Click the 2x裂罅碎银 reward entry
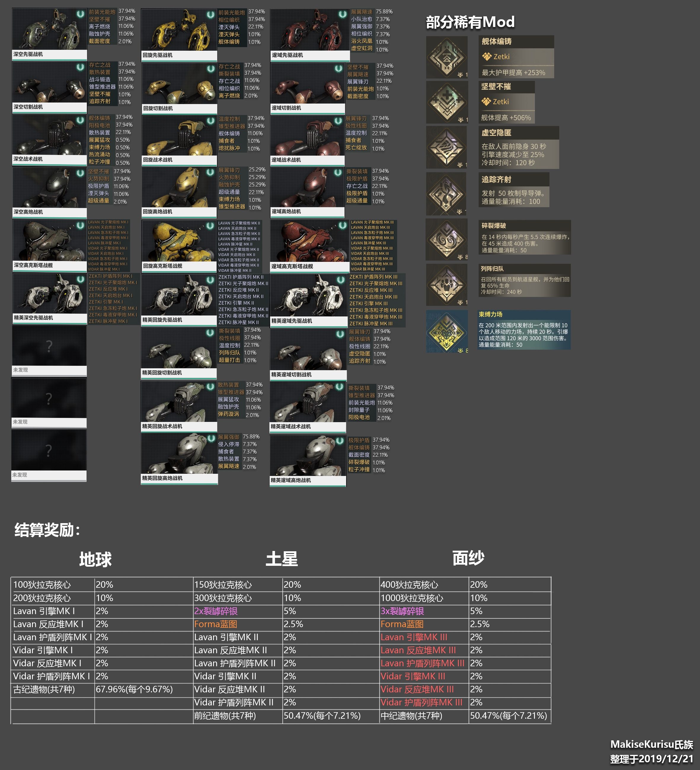Screen dimensions: 700x770 (x=216, y=611)
